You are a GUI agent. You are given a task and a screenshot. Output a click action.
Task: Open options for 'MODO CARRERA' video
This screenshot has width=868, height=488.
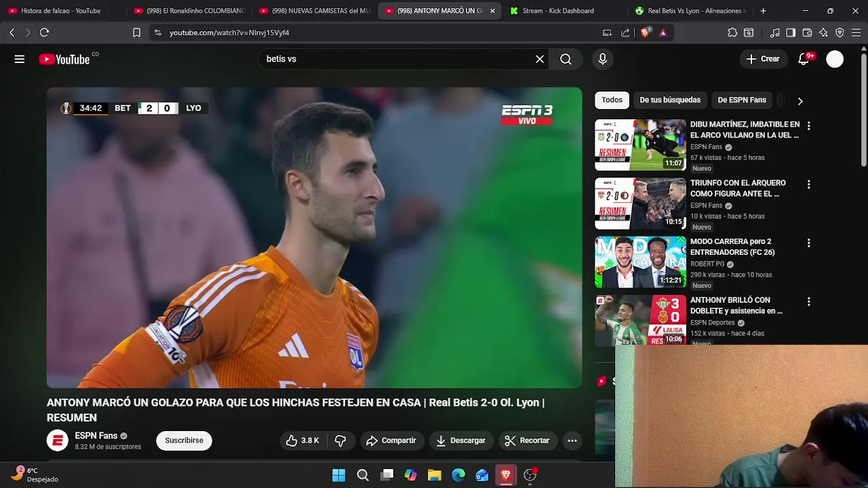(x=808, y=243)
